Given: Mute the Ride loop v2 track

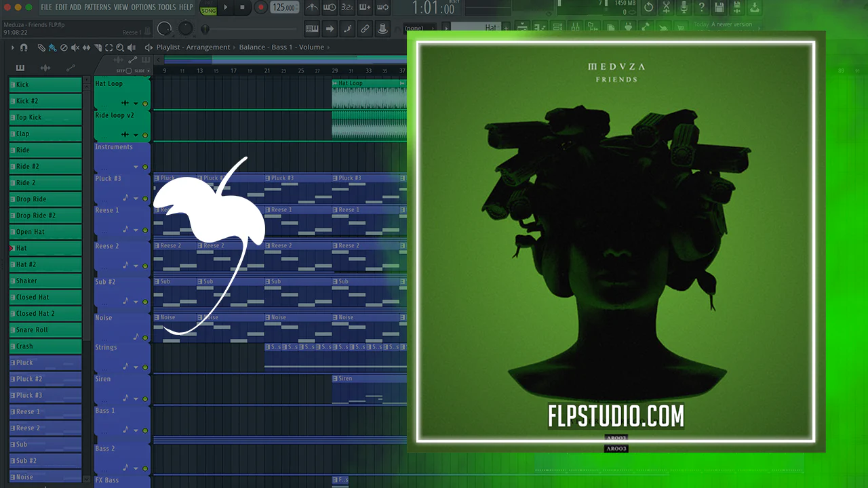Looking at the screenshot, I should [x=145, y=135].
